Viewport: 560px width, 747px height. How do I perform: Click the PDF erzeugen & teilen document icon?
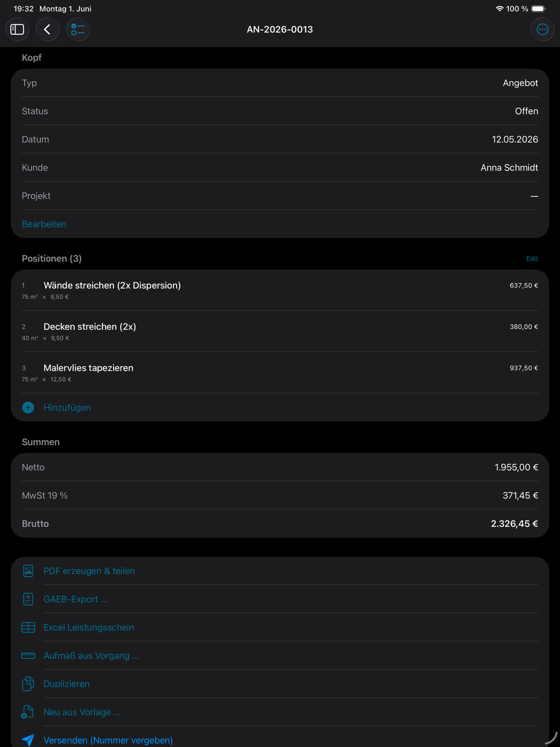coord(28,571)
